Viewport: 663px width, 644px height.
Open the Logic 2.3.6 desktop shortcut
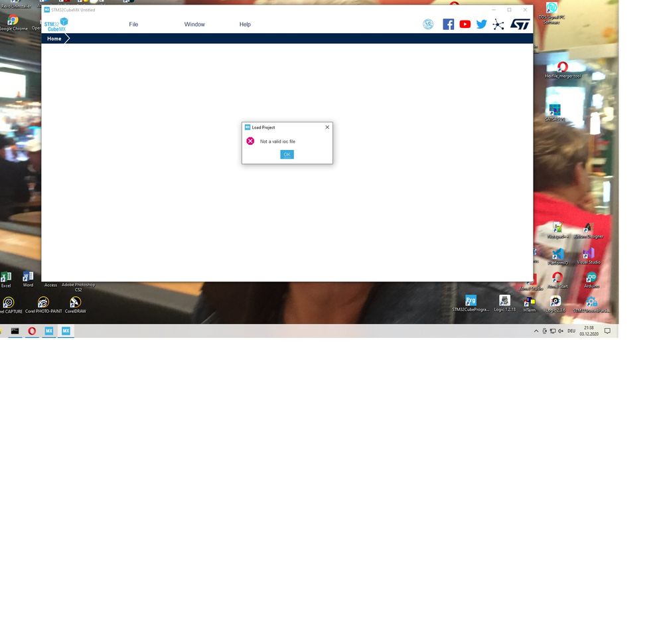(555, 304)
